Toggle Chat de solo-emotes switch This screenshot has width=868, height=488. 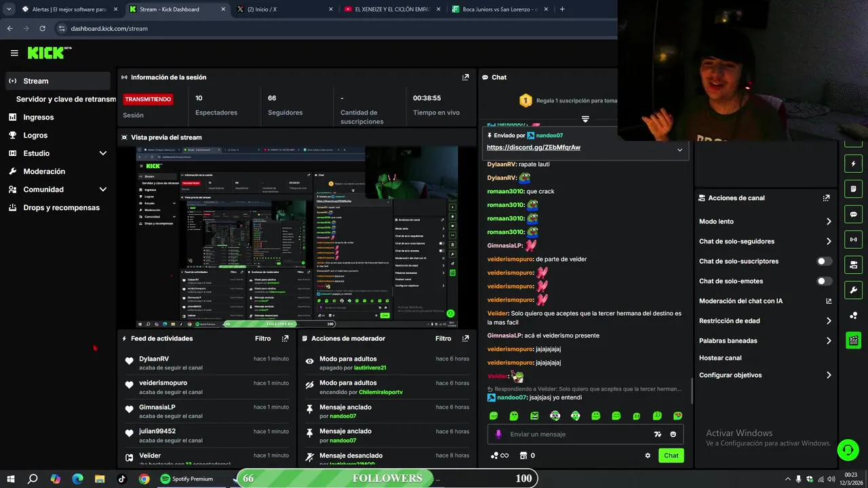(825, 281)
